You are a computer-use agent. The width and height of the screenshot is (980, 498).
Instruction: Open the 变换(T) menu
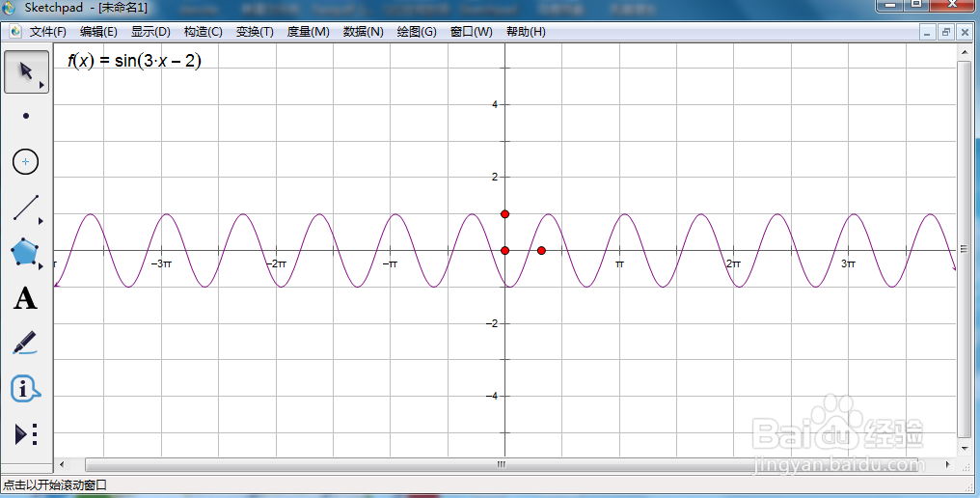255,32
